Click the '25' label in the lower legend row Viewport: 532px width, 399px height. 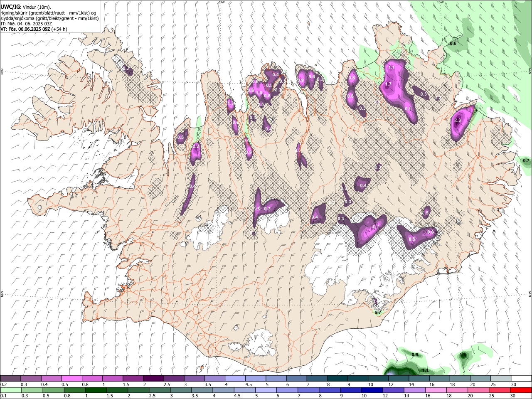(x=493, y=396)
